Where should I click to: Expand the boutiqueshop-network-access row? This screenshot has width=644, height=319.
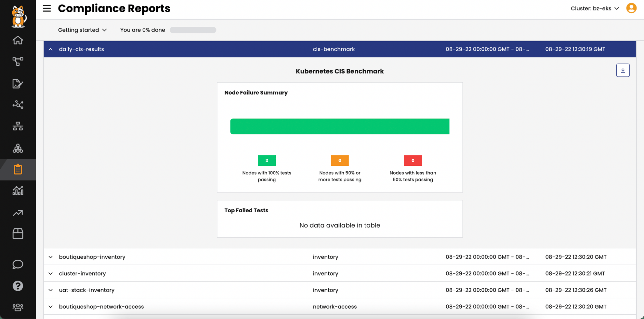(x=51, y=307)
